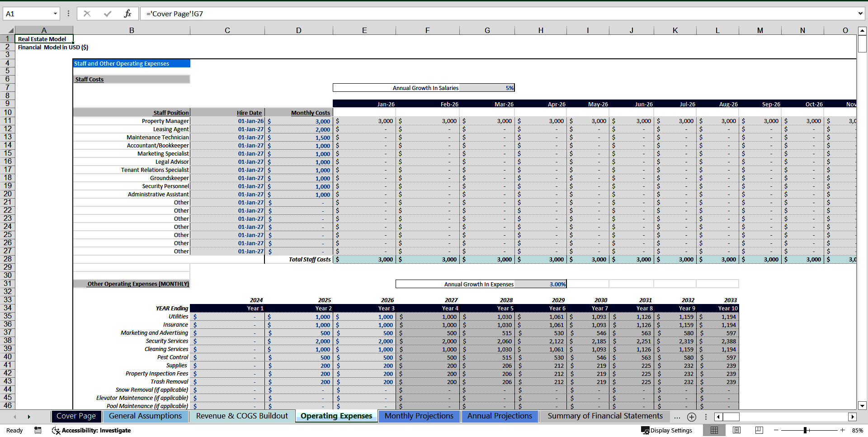
Task: Click the horizontal scrollbar thumb
Action: pyautogui.click(x=731, y=417)
